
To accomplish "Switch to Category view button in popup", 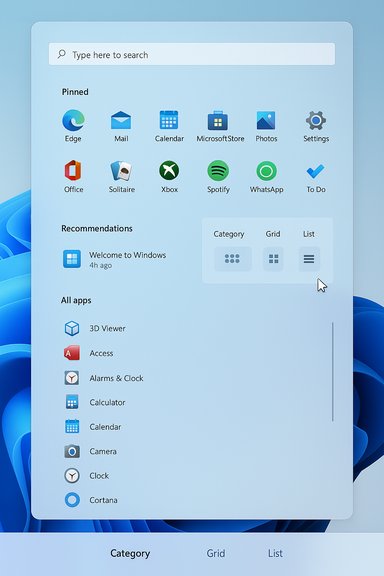I will (233, 259).
